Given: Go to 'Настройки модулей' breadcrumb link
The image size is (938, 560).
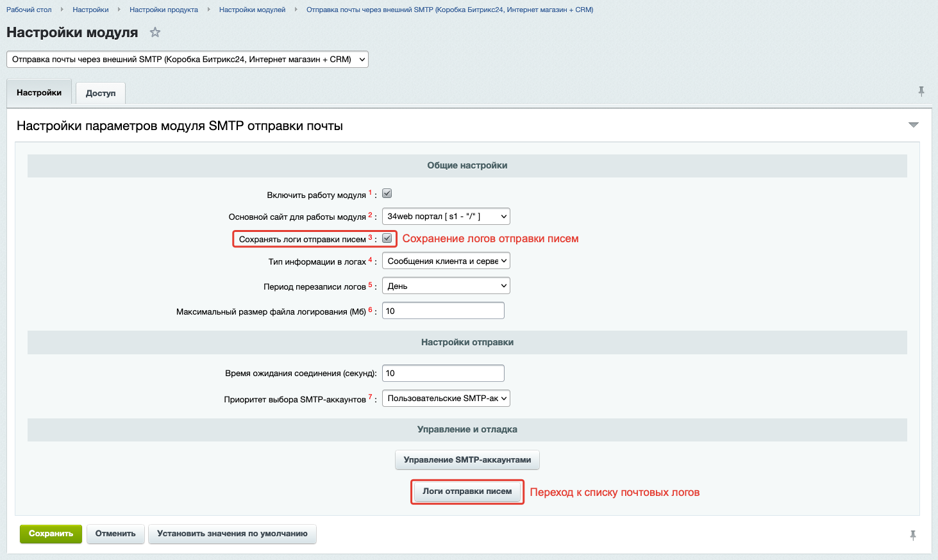Looking at the screenshot, I should tap(252, 10).
